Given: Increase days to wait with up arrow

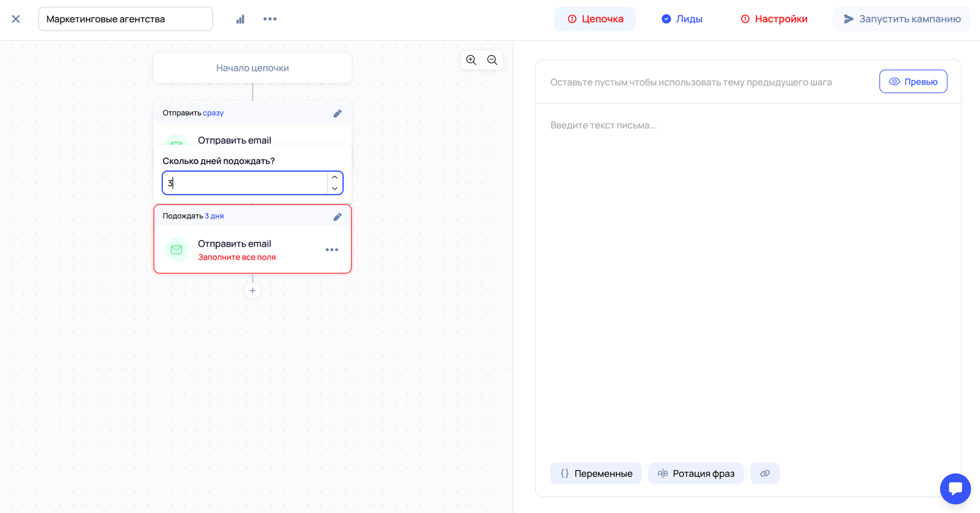Looking at the screenshot, I should (335, 178).
